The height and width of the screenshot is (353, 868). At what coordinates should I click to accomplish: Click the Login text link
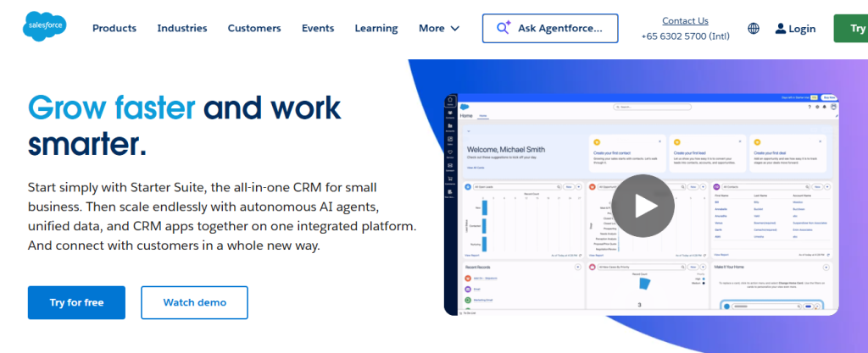click(x=802, y=29)
